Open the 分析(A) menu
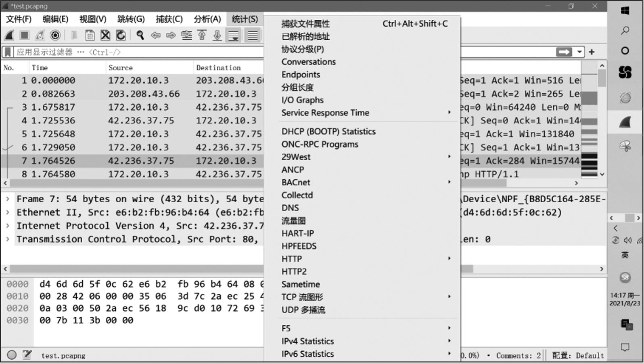This screenshot has height=363, width=644. pos(207,19)
